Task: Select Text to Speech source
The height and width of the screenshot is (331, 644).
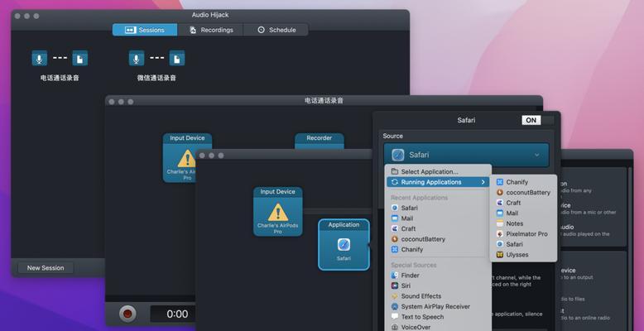Action: tap(438, 317)
